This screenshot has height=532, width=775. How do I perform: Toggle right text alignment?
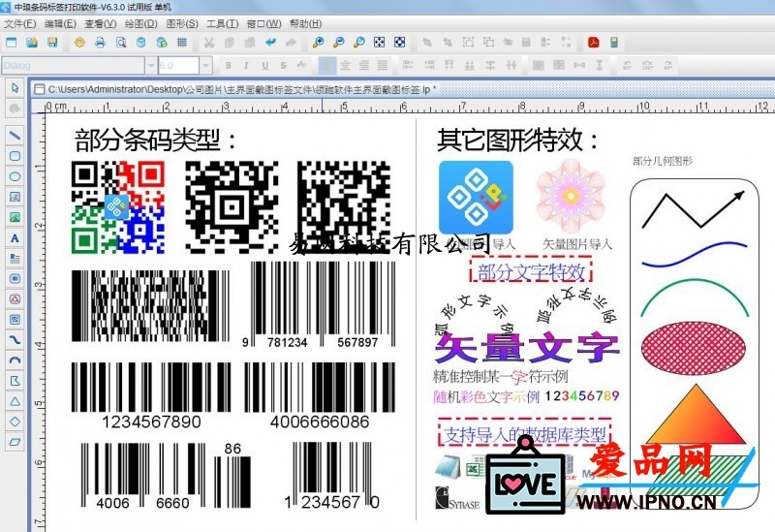click(364, 65)
